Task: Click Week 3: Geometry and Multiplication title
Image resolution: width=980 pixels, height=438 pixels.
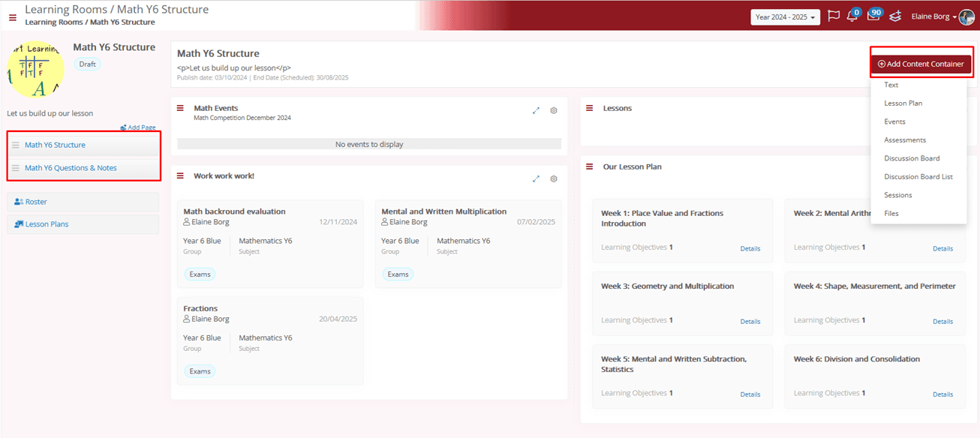Action: click(x=667, y=286)
